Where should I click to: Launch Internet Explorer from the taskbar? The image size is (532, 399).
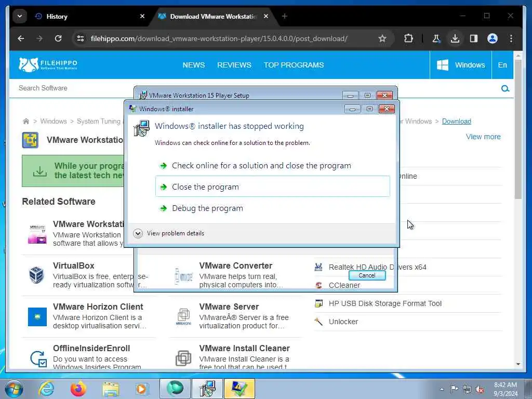pos(46,389)
